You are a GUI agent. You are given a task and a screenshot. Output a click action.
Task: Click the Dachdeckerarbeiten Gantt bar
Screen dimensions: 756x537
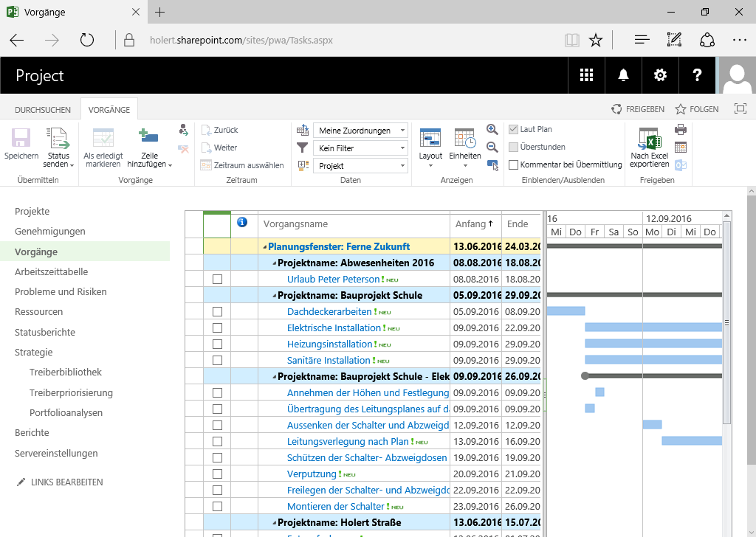[566, 311]
